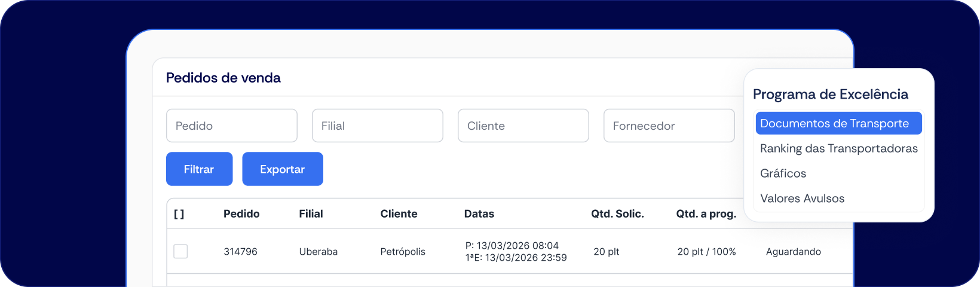
Task: Click the Programa de Excelência title
Action: (x=831, y=94)
